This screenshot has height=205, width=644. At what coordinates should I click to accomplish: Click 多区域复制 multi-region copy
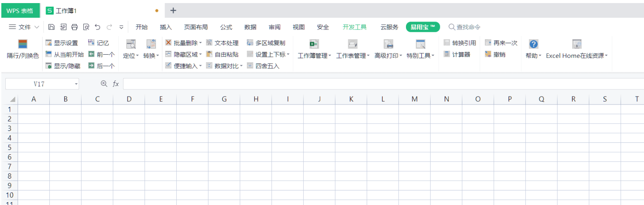coord(266,43)
